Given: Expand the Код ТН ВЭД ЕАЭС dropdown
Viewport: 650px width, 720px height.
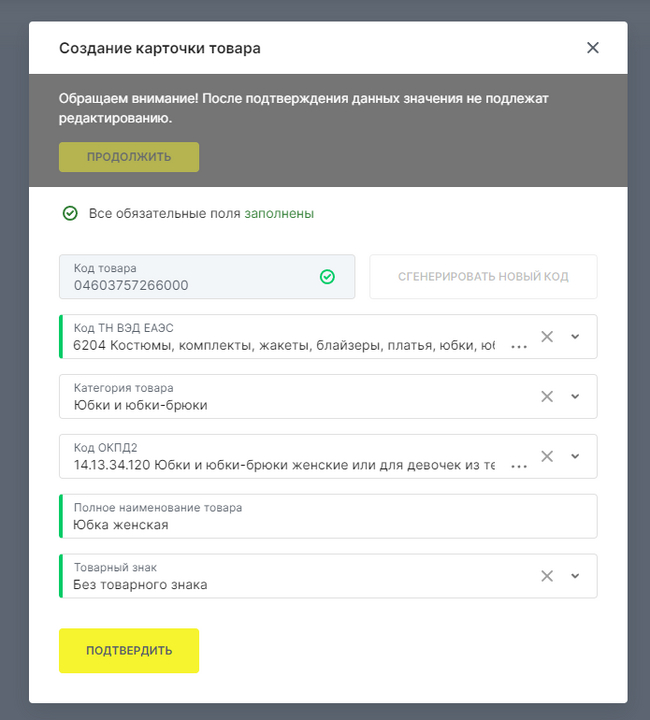Looking at the screenshot, I should pyautogui.click(x=575, y=337).
